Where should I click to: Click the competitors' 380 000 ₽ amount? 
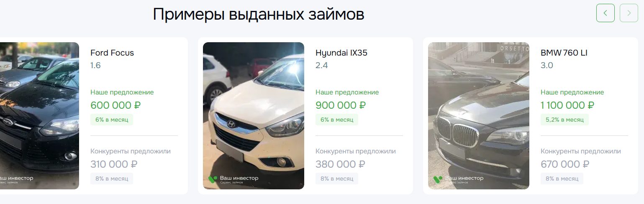(x=340, y=164)
